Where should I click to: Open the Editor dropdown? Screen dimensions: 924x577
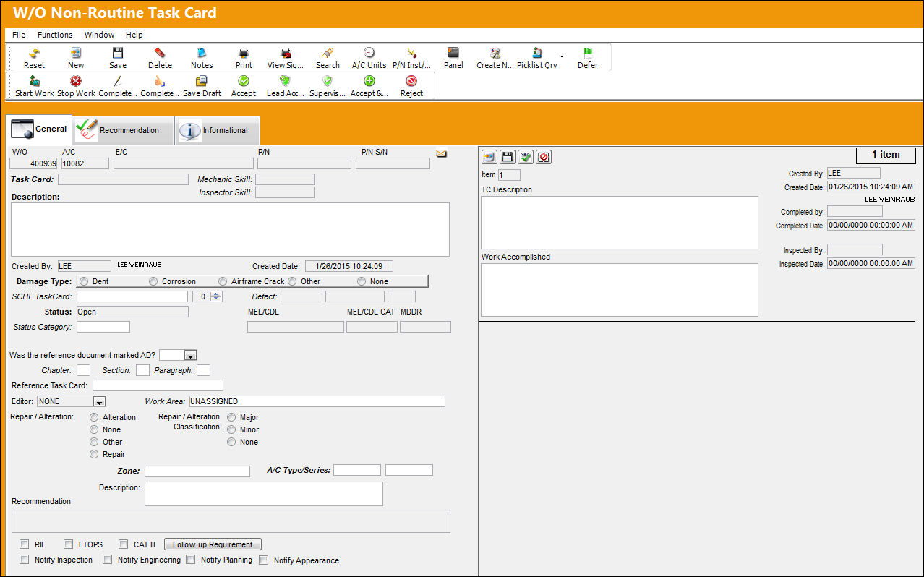click(x=100, y=401)
